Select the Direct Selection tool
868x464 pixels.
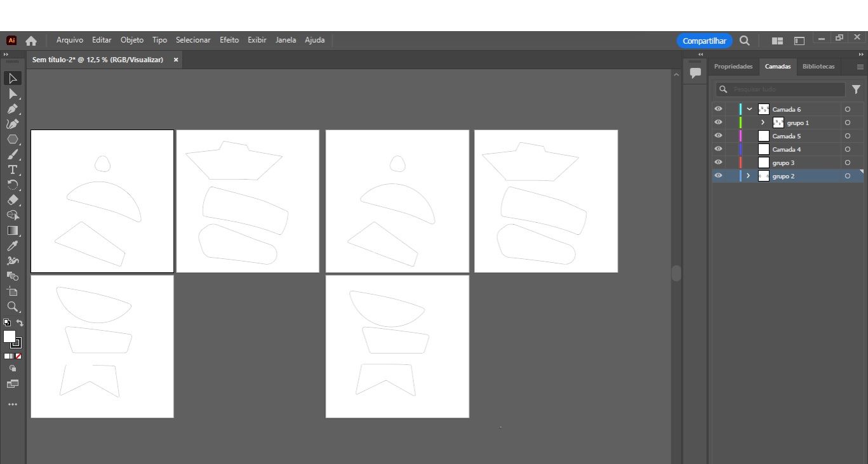[x=12, y=93]
